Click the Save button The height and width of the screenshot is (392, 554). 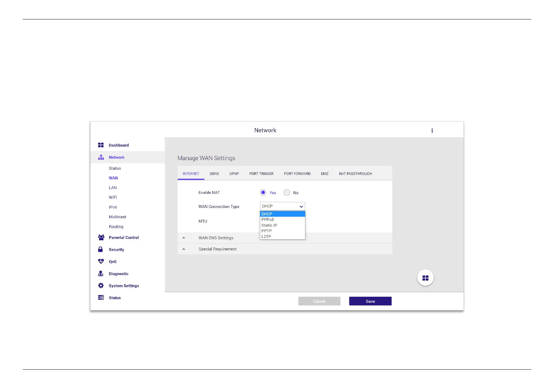pos(370,301)
